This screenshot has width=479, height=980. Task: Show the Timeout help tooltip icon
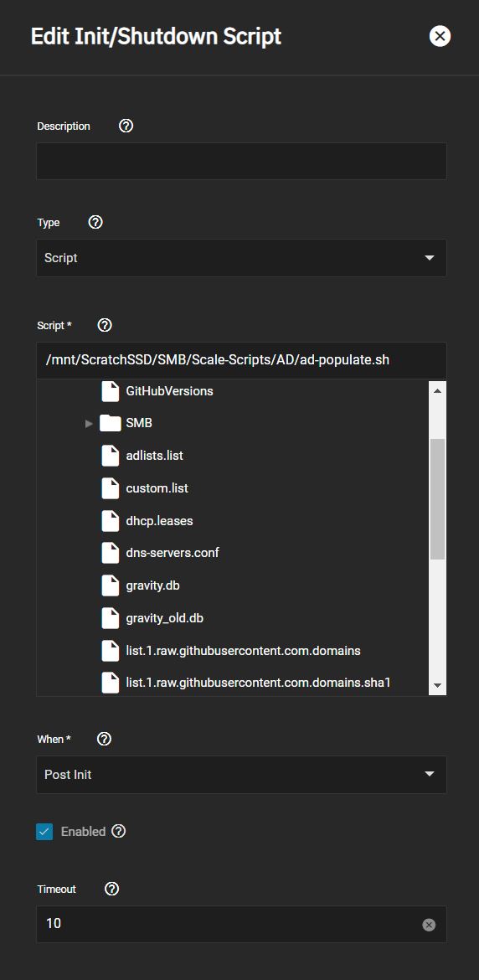[x=111, y=889]
